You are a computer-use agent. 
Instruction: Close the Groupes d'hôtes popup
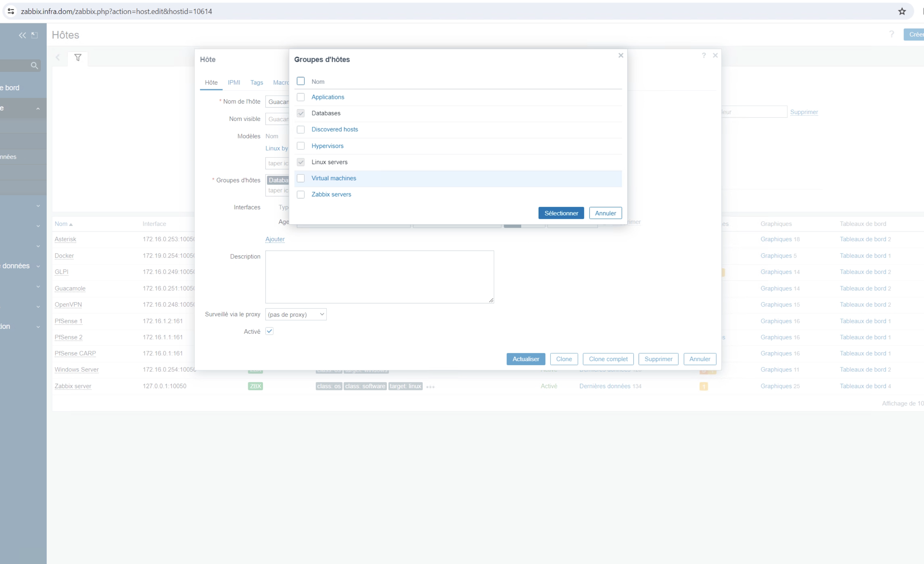(x=621, y=56)
